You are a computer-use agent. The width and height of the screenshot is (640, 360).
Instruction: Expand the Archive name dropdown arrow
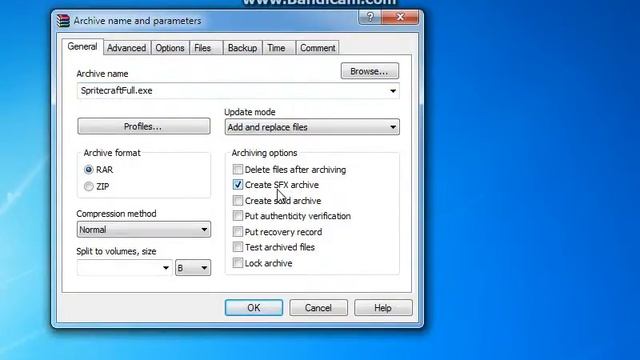tap(393, 91)
